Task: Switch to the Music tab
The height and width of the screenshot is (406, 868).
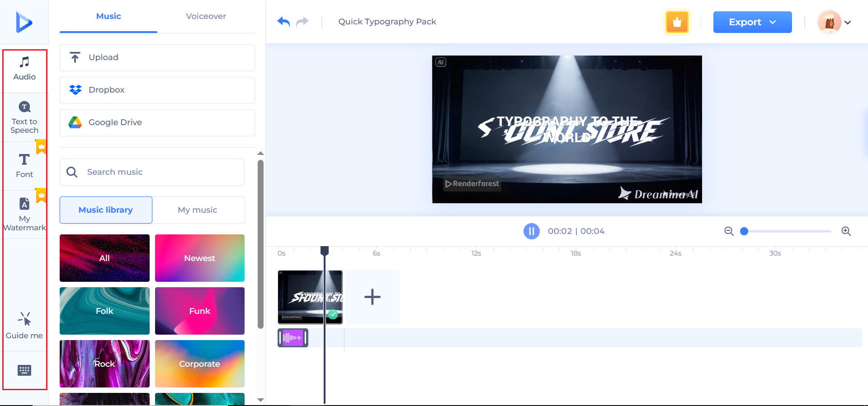Action: (108, 16)
